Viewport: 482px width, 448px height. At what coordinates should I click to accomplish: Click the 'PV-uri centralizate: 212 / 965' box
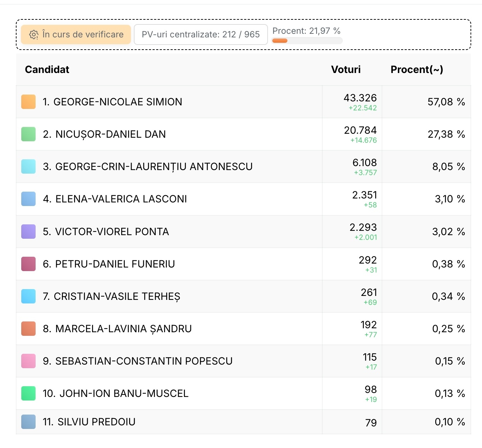tap(200, 35)
